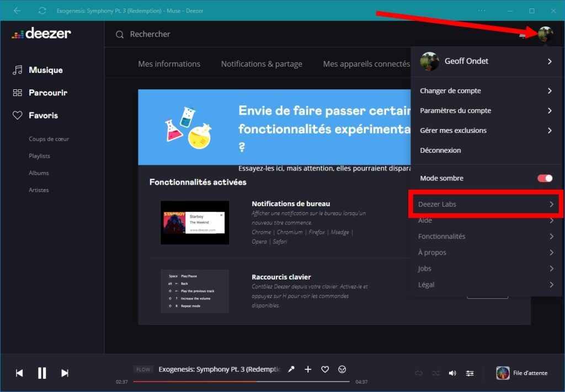Add current song to favorites heart
Image resolution: width=565 pixels, height=392 pixels.
point(325,369)
